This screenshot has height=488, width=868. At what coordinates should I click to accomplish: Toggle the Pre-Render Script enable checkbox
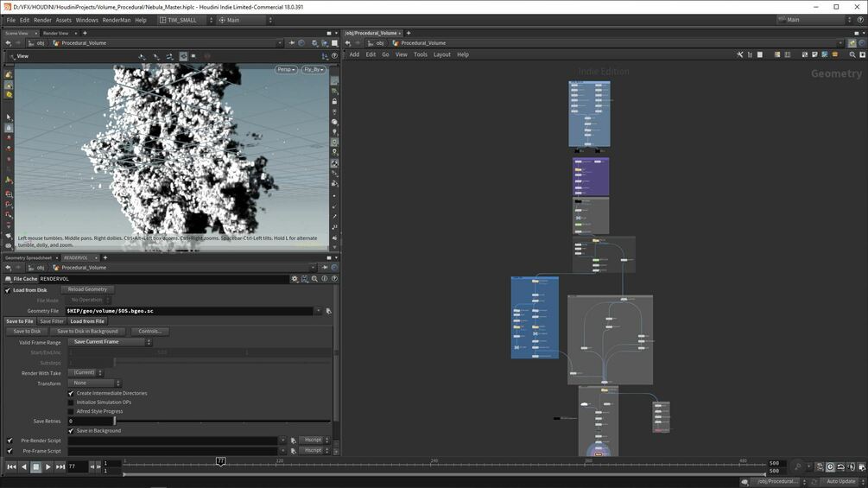(10, 440)
